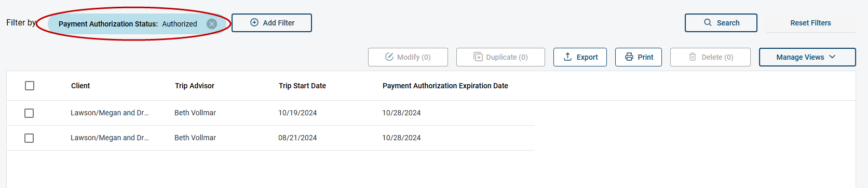
Task: Click the copy icon on Duplicate
Action: pos(478,57)
